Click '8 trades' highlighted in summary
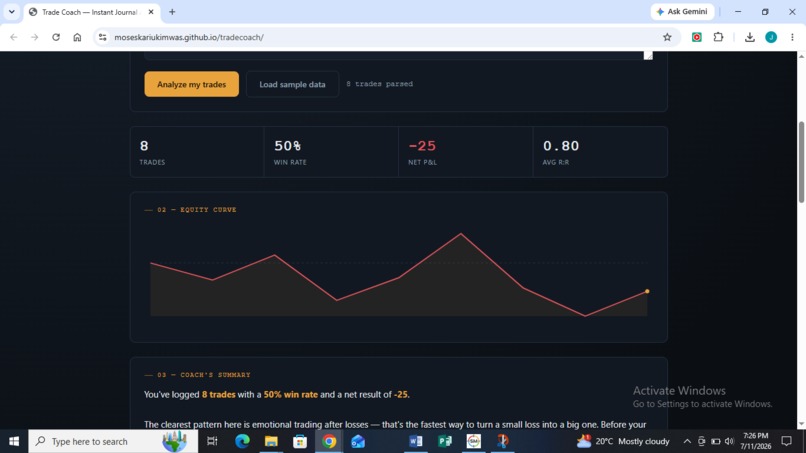The width and height of the screenshot is (806, 453). point(218,394)
